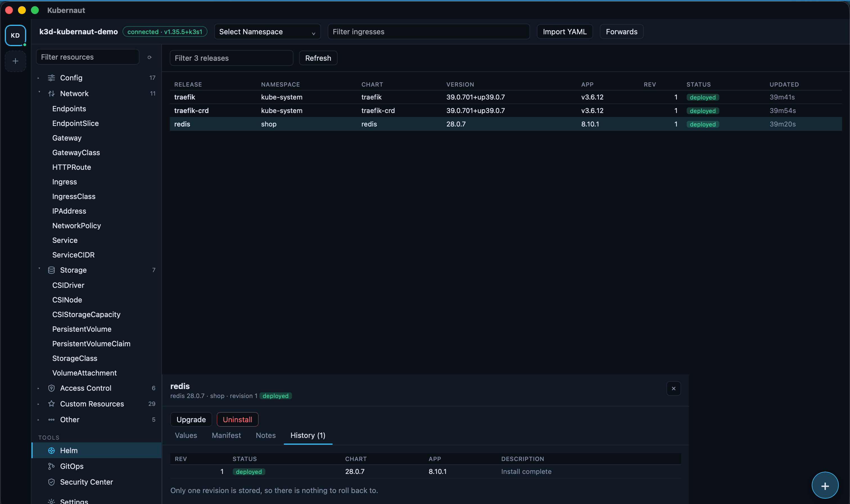Screen dimensions: 850x504
Task: Switch to the Values tab
Action: [x=186, y=435]
